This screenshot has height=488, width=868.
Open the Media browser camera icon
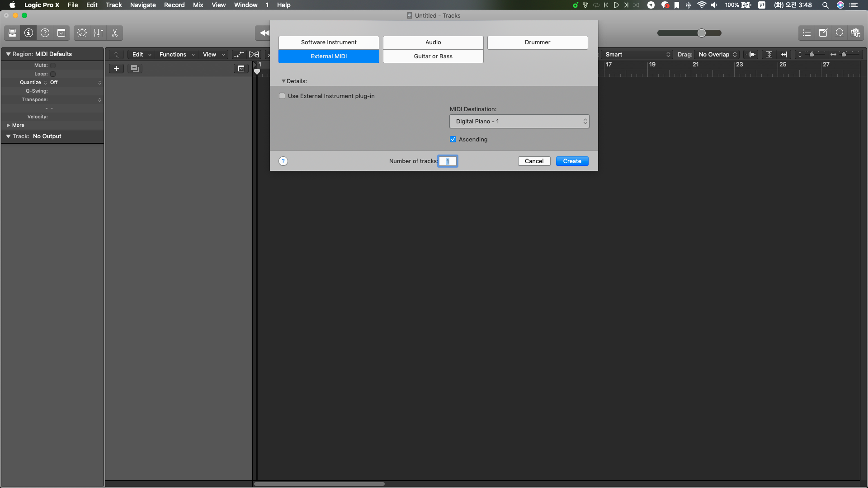(x=855, y=33)
